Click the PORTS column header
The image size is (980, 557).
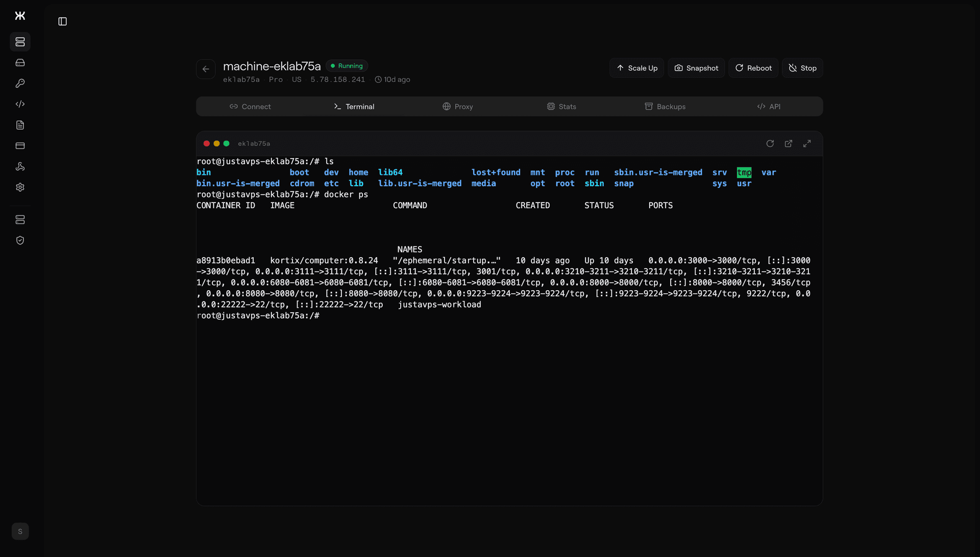click(660, 206)
